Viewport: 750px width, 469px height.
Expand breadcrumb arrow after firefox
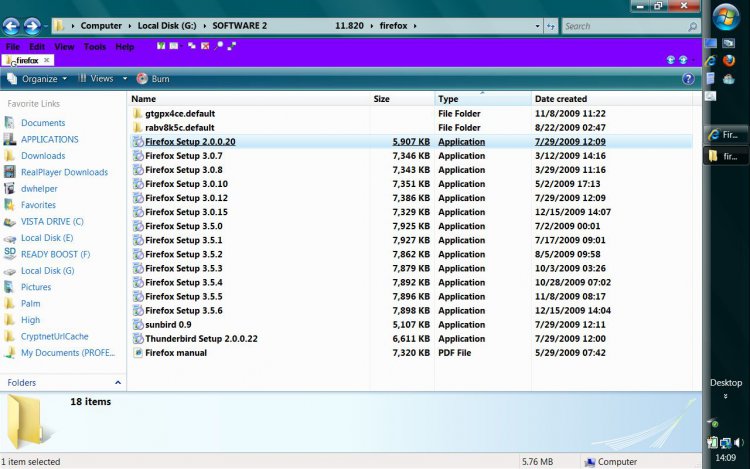(x=415, y=26)
